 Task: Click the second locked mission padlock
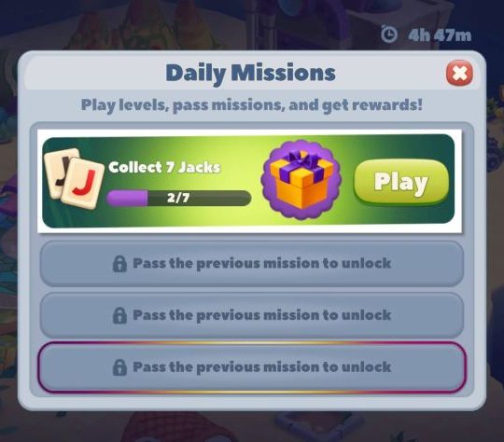coord(119,315)
